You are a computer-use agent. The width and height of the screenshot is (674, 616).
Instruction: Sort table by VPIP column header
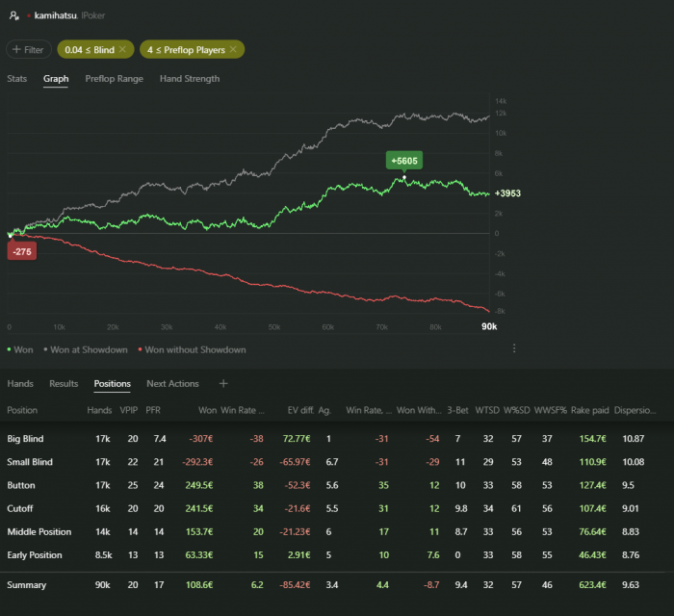tap(127, 410)
